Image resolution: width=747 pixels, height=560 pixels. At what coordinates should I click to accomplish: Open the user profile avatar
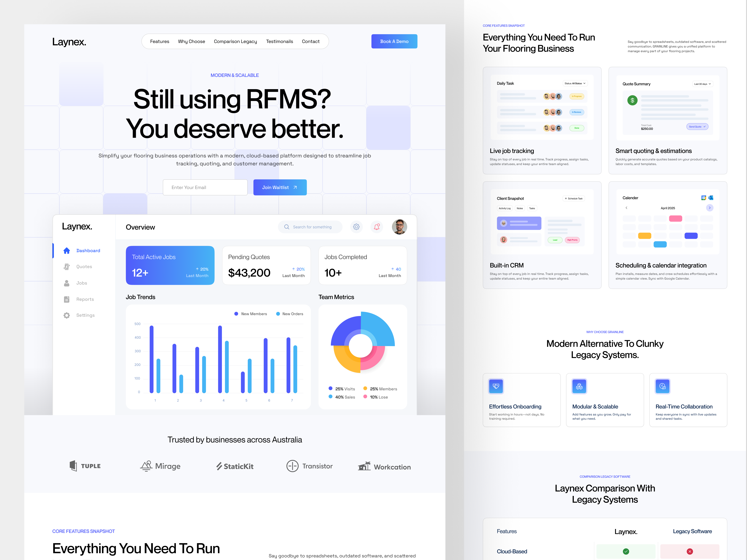click(x=399, y=227)
